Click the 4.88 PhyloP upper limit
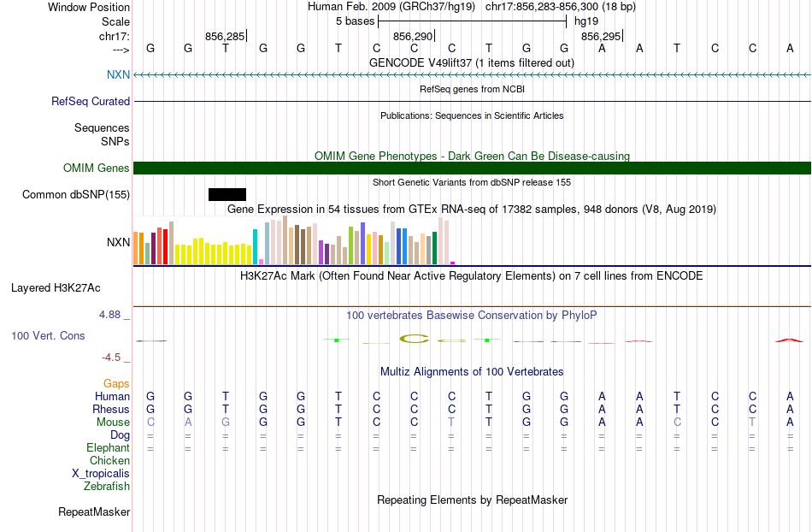The height and width of the screenshot is (532, 812). coord(109,315)
